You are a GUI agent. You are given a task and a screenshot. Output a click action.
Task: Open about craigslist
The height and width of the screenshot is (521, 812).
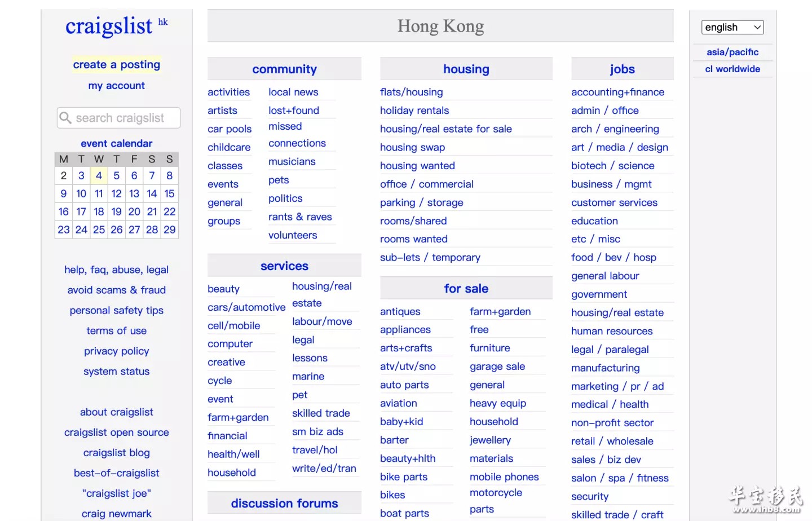(117, 412)
